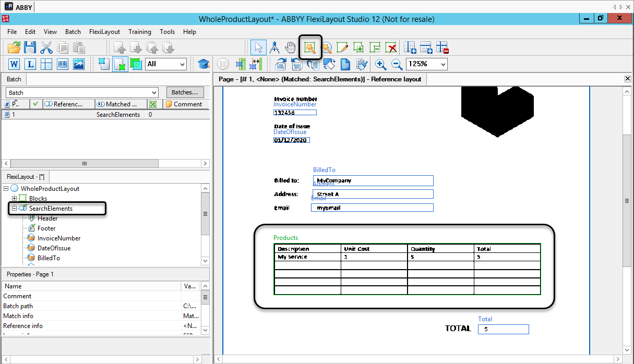Click the barcode objects icon
Screen dimensions: 634x364
click(63, 64)
